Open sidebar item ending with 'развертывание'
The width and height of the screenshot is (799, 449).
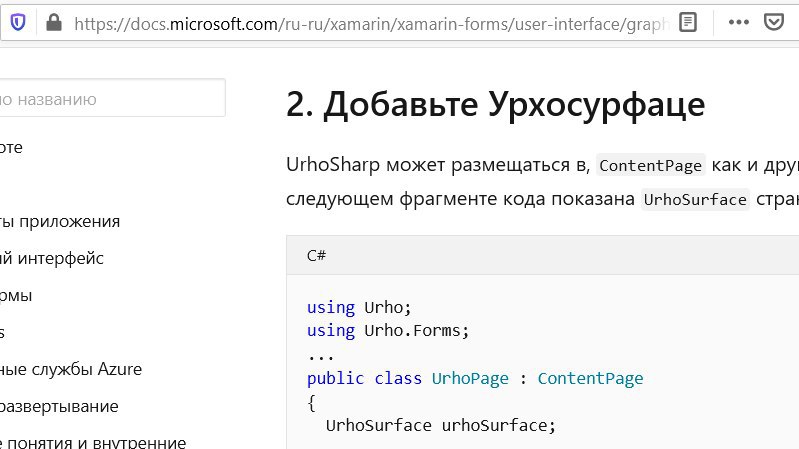[59, 406]
